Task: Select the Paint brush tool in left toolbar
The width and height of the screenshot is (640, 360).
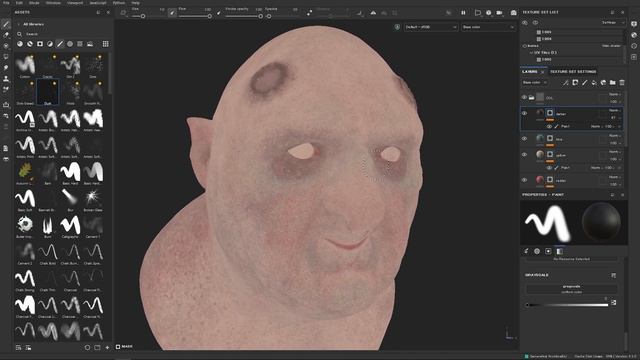Action: [x=6, y=24]
